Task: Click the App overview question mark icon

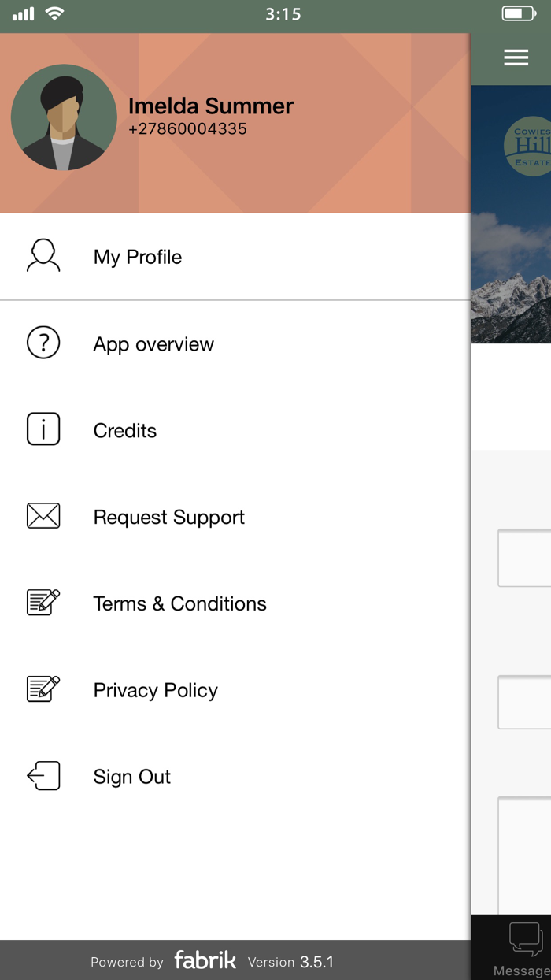Action: [43, 343]
